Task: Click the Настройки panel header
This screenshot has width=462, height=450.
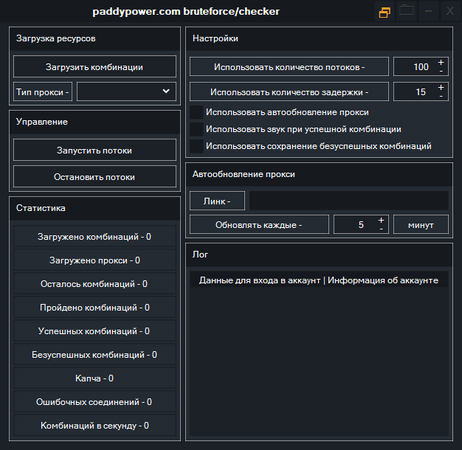Action: 319,39
